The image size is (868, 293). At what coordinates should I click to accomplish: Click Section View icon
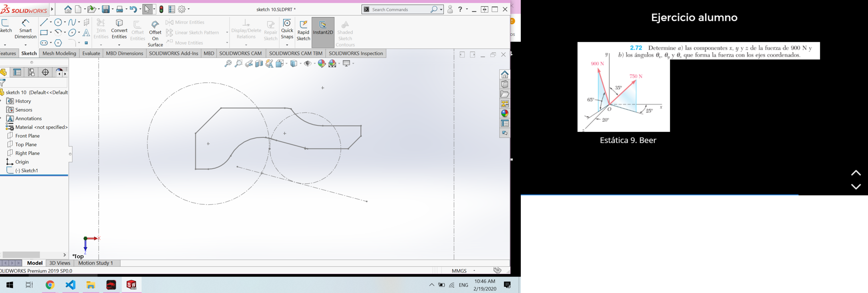pyautogui.click(x=259, y=64)
